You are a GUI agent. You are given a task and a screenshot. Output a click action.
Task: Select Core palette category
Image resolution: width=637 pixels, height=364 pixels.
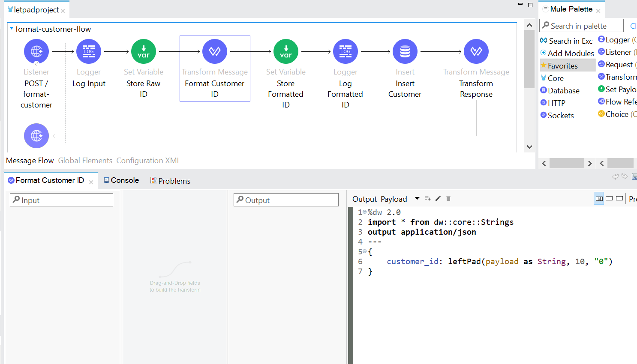[x=552, y=78]
